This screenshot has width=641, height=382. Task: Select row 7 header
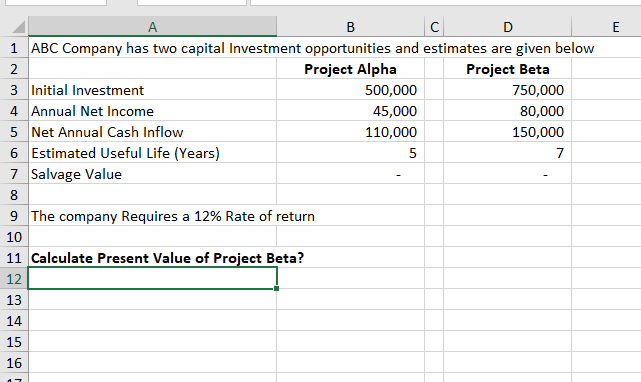(14, 174)
